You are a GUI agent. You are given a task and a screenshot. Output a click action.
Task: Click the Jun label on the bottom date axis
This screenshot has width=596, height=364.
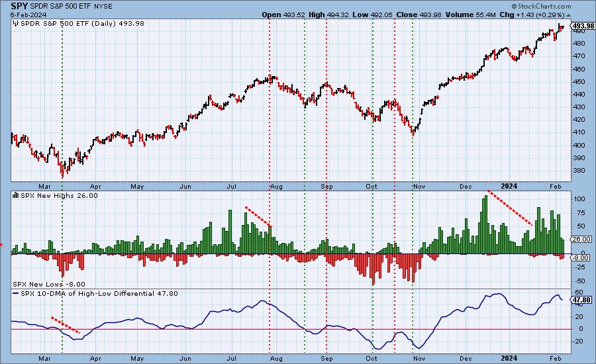185,358
